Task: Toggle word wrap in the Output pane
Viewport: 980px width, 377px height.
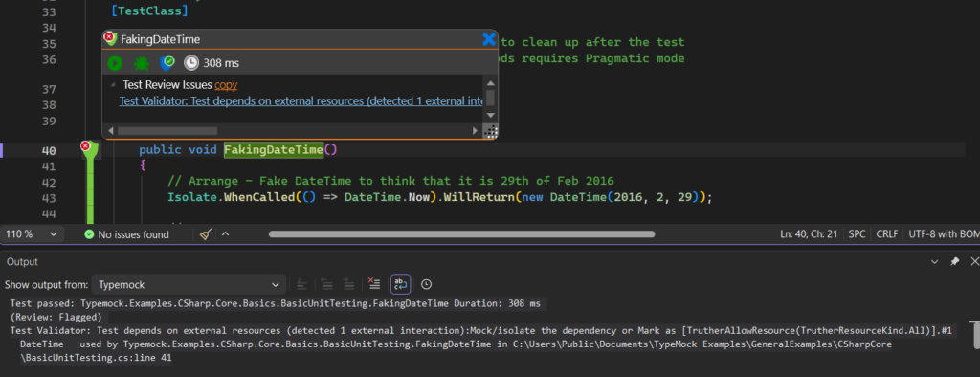Action: 400,284
